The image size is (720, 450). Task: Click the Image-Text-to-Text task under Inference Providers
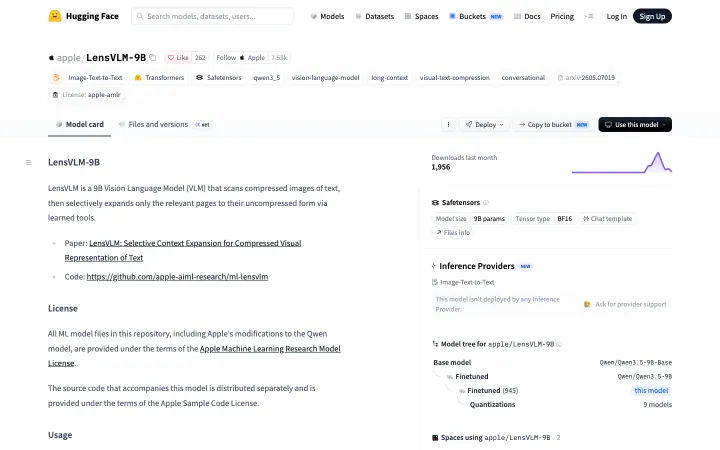pyautogui.click(x=463, y=282)
